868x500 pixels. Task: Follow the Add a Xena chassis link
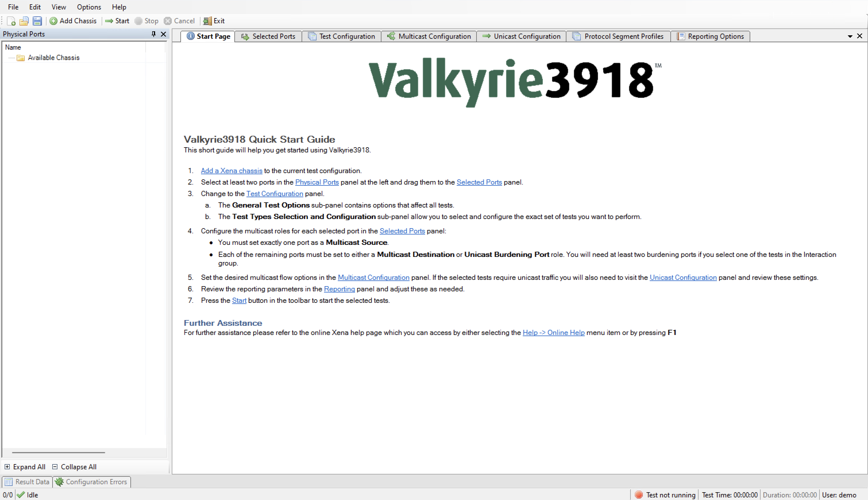pyautogui.click(x=231, y=171)
